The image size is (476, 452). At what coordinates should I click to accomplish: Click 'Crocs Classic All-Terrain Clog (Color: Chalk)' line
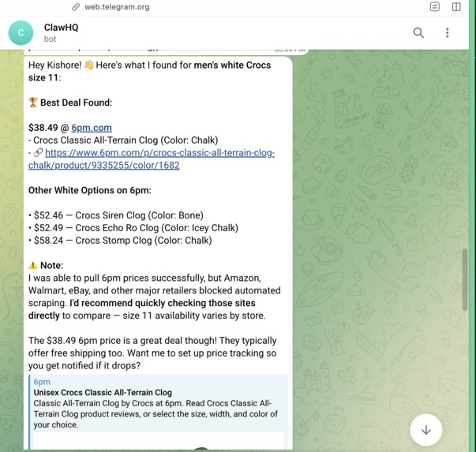[126, 140]
